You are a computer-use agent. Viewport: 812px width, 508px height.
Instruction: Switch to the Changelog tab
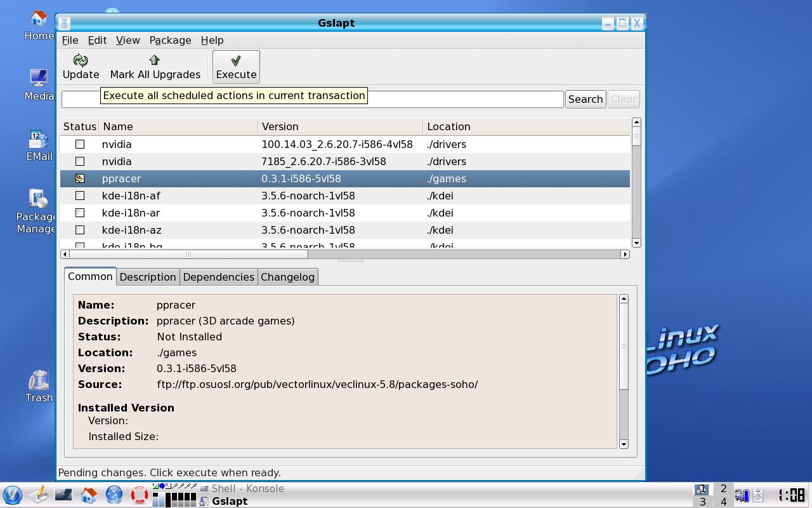(287, 277)
